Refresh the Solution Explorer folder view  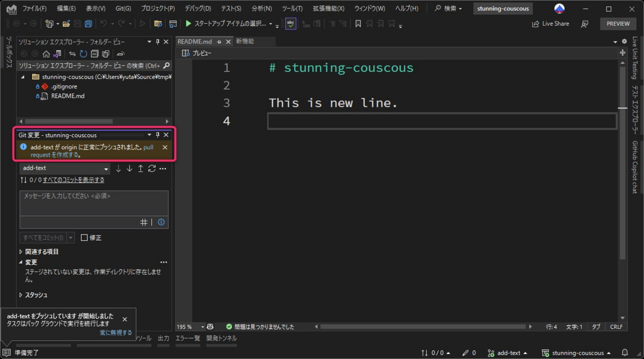[x=83, y=54]
